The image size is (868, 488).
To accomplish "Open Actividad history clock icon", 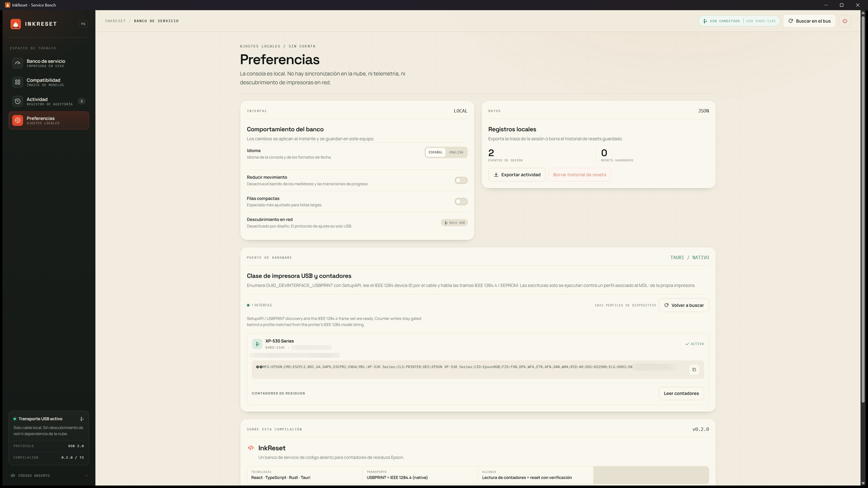I will pos(18,101).
